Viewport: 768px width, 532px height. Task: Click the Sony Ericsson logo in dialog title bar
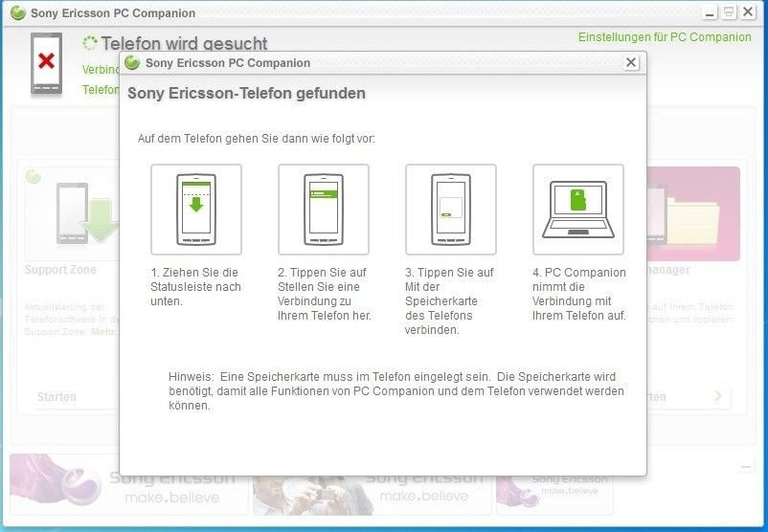(132, 62)
